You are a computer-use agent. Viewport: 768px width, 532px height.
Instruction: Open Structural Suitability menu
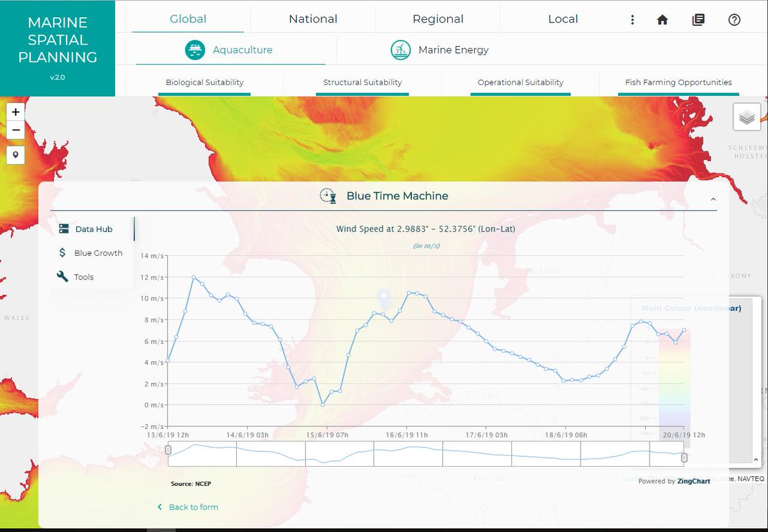(x=362, y=82)
